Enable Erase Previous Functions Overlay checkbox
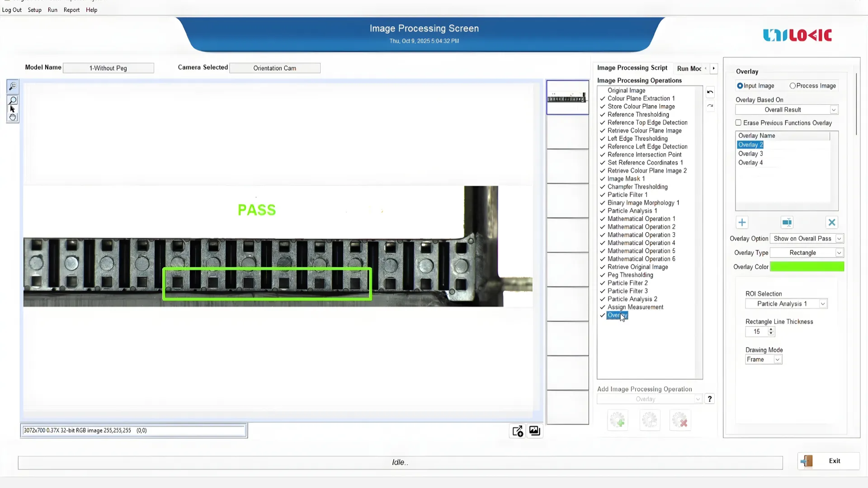 738,123
